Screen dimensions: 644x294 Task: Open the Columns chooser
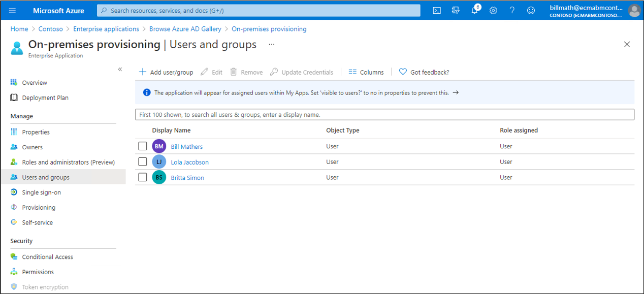point(366,72)
